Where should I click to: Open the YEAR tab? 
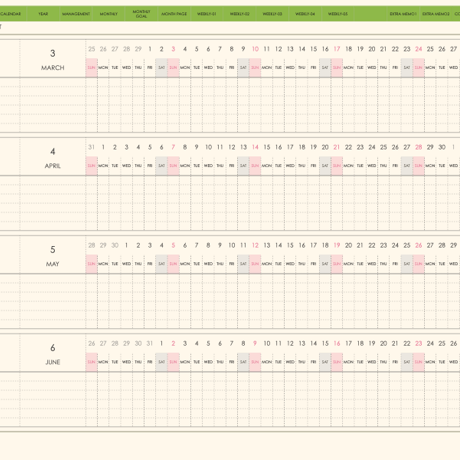tap(43, 14)
